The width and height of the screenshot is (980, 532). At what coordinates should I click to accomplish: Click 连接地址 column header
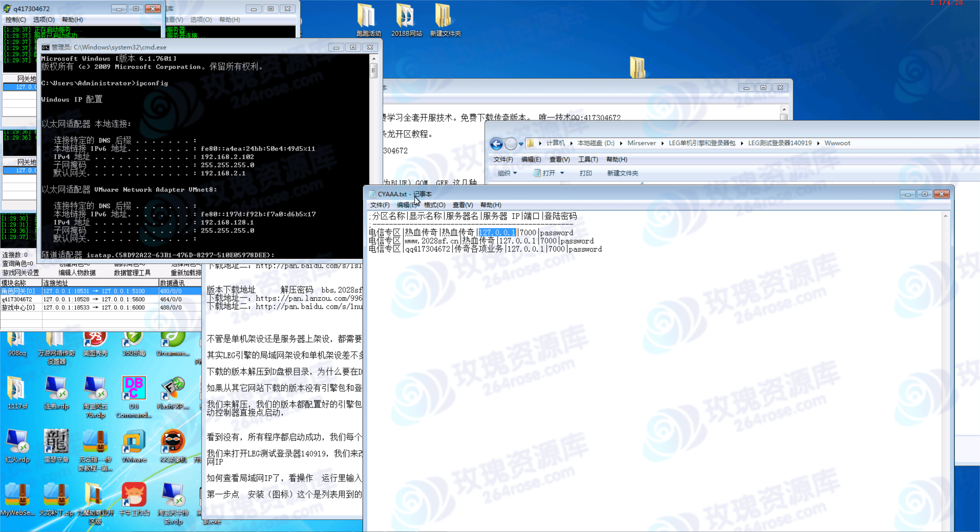pos(100,283)
